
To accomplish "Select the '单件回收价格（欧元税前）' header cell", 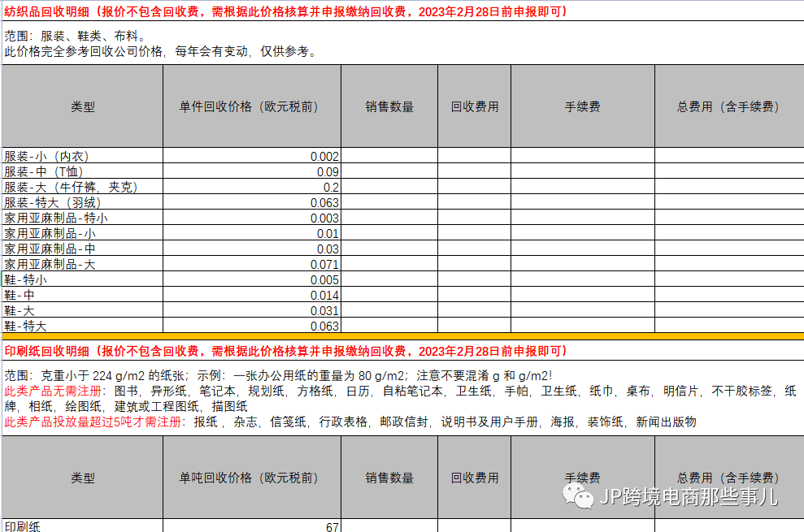I will pyautogui.click(x=252, y=106).
